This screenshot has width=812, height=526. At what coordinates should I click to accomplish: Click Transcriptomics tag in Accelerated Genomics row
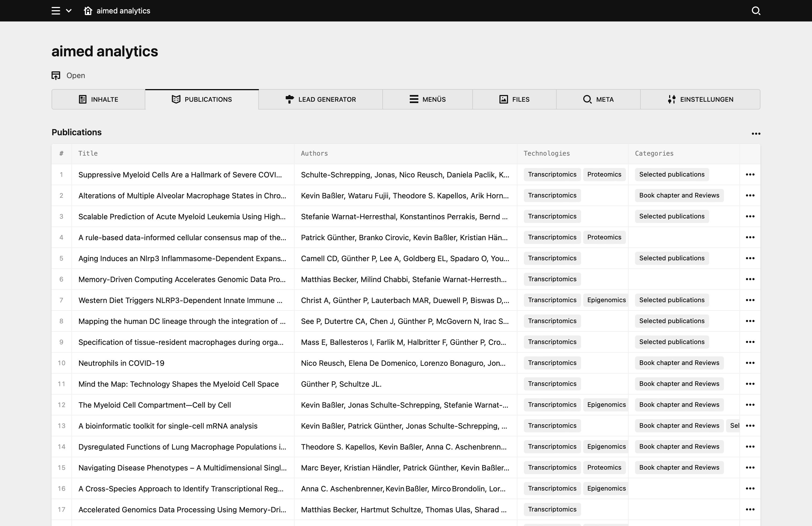click(x=552, y=509)
